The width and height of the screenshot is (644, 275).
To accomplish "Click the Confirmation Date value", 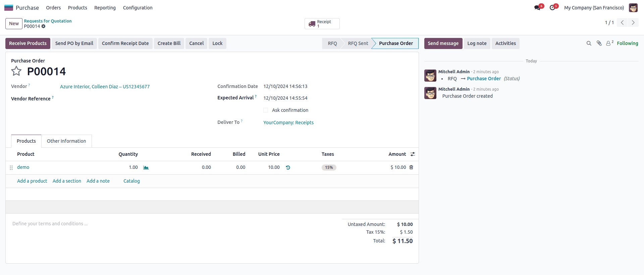I will click(x=285, y=86).
